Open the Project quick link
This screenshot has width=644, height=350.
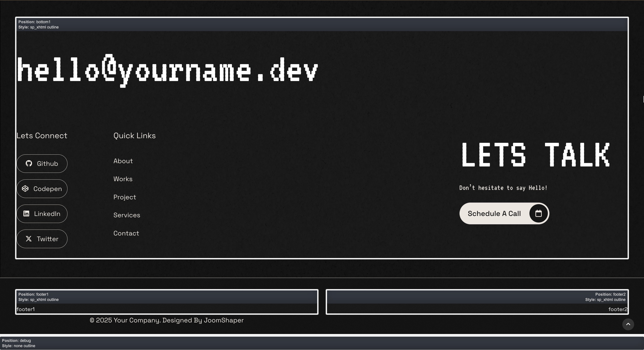click(x=124, y=197)
